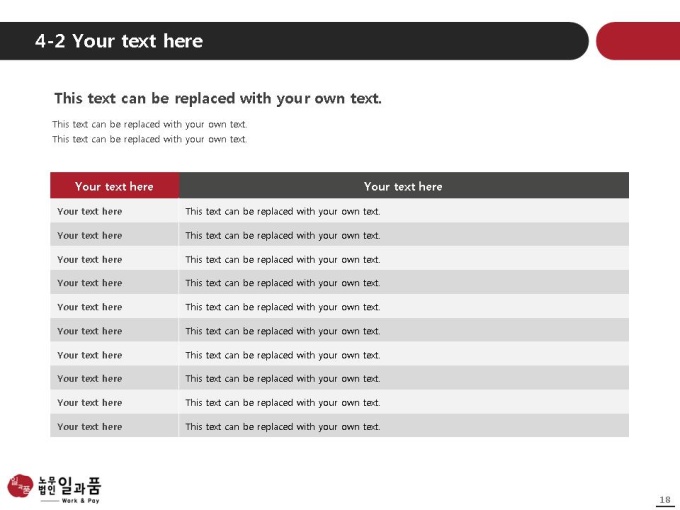The width and height of the screenshot is (680, 510).
Task: Click the red table header 'Your text here'
Action: pyautogui.click(x=114, y=186)
